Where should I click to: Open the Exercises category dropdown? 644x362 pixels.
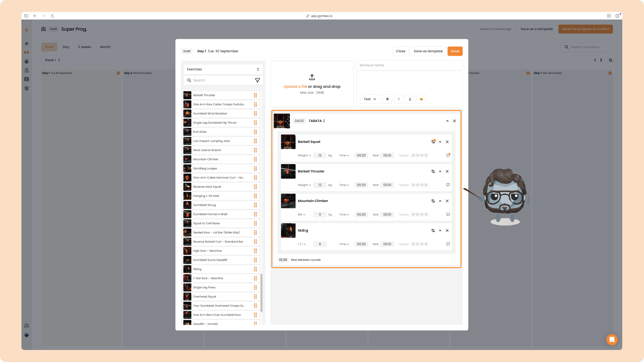pyautogui.click(x=223, y=69)
